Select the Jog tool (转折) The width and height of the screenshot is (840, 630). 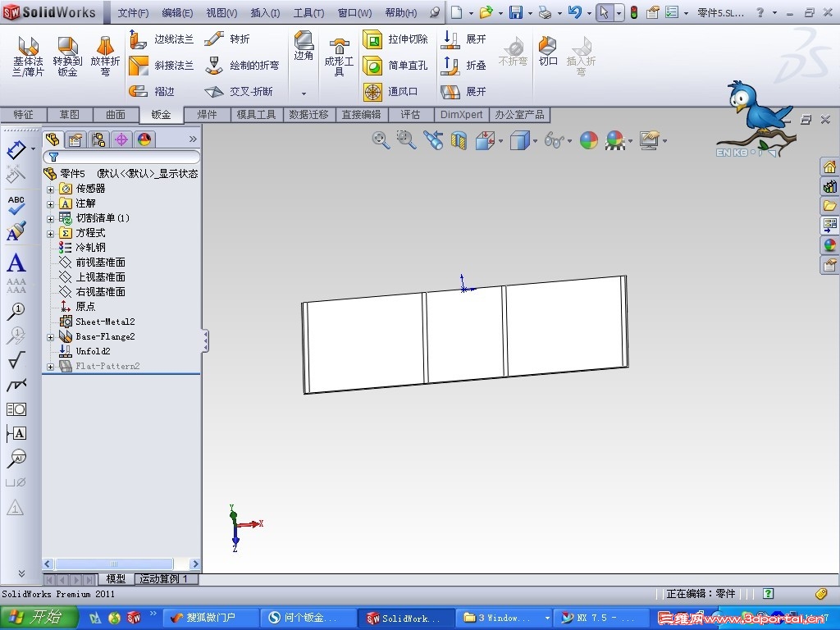[x=227, y=39]
